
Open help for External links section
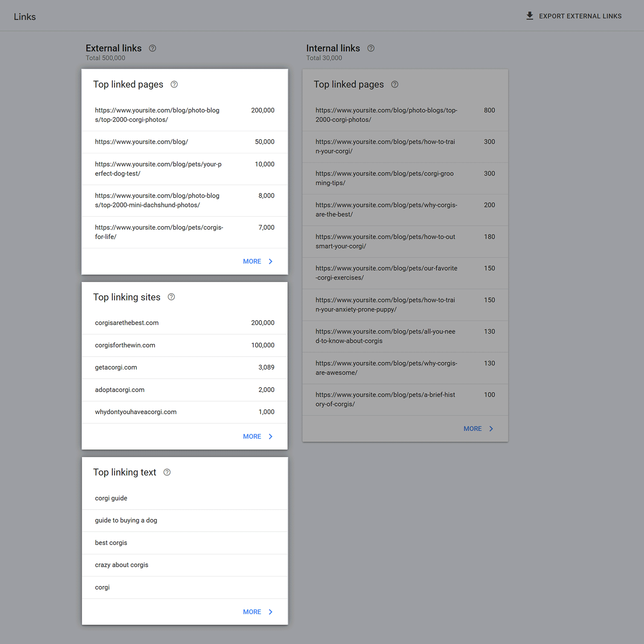point(152,48)
